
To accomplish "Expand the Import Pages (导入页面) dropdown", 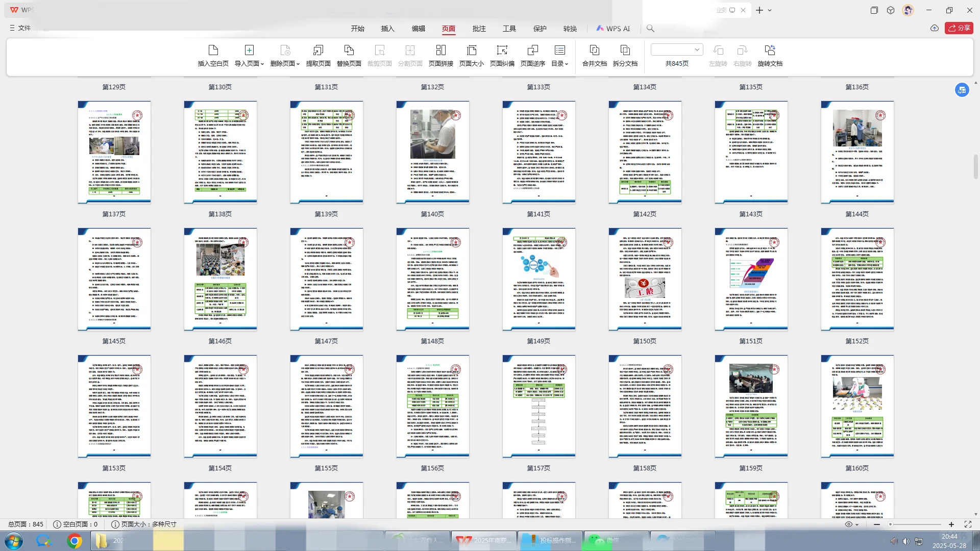I will click(x=262, y=64).
